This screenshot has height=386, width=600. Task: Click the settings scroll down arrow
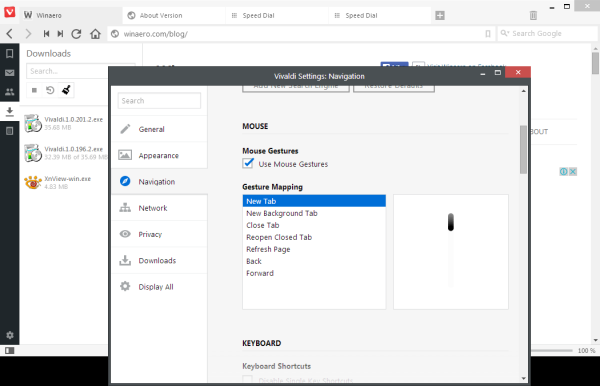[x=523, y=378]
